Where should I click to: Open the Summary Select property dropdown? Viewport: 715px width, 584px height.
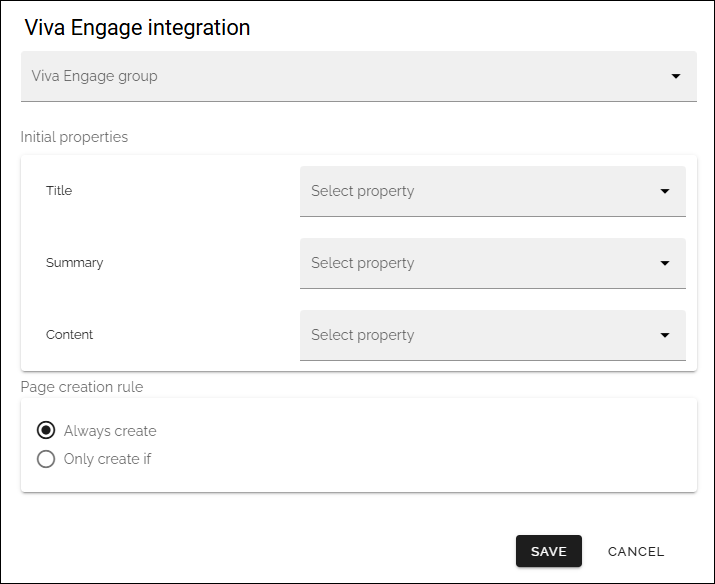tap(492, 263)
